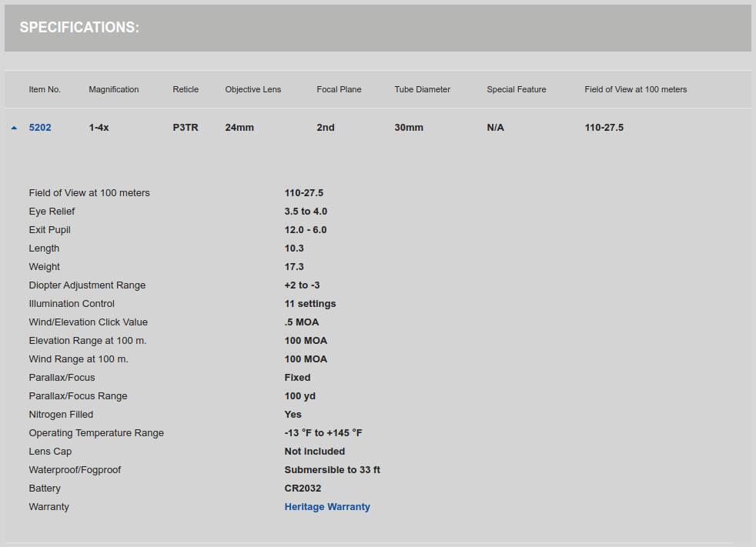The width and height of the screenshot is (756, 547).
Task: Click the Reticle column header
Action: coord(186,90)
